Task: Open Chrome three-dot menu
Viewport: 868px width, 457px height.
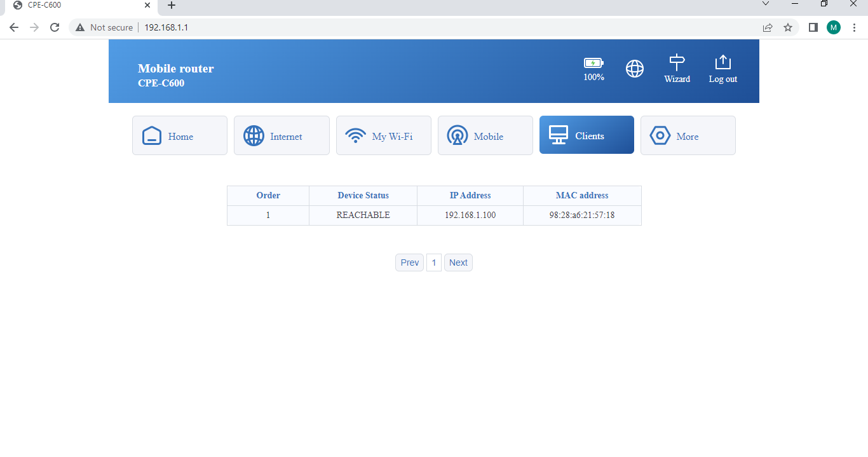Action: (x=854, y=27)
